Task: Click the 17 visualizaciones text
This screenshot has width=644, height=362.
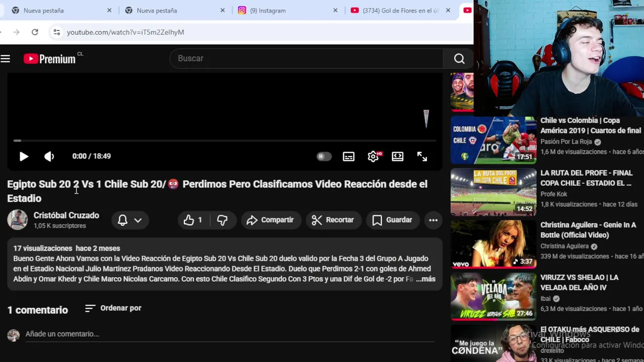Action: click(x=43, y=248)
